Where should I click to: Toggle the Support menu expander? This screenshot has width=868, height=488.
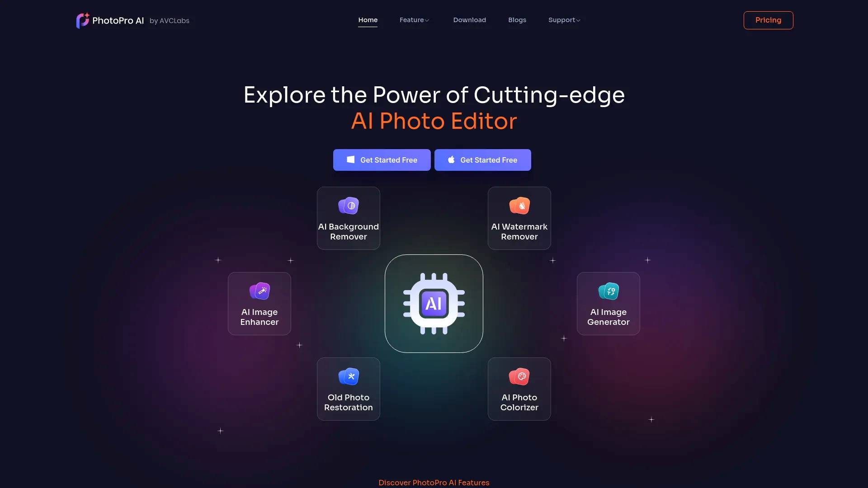pyautogui.click(x=578, y=20)
